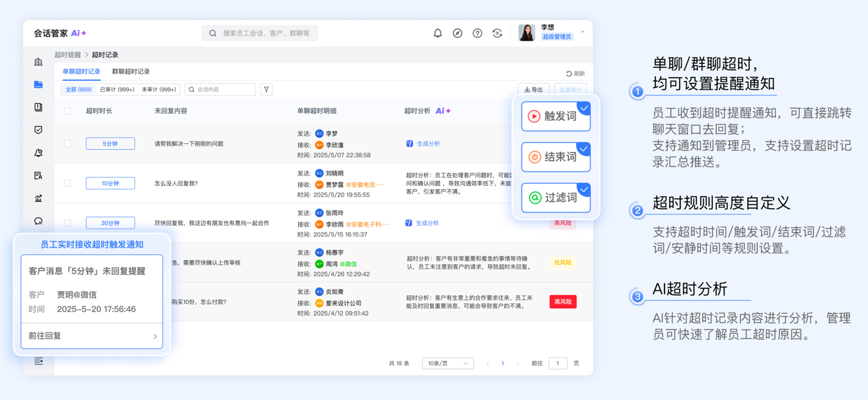The height and width of the screenshot is (400, 868).
Task: Click the 会话内容 search input field
Action: (223, 89)
